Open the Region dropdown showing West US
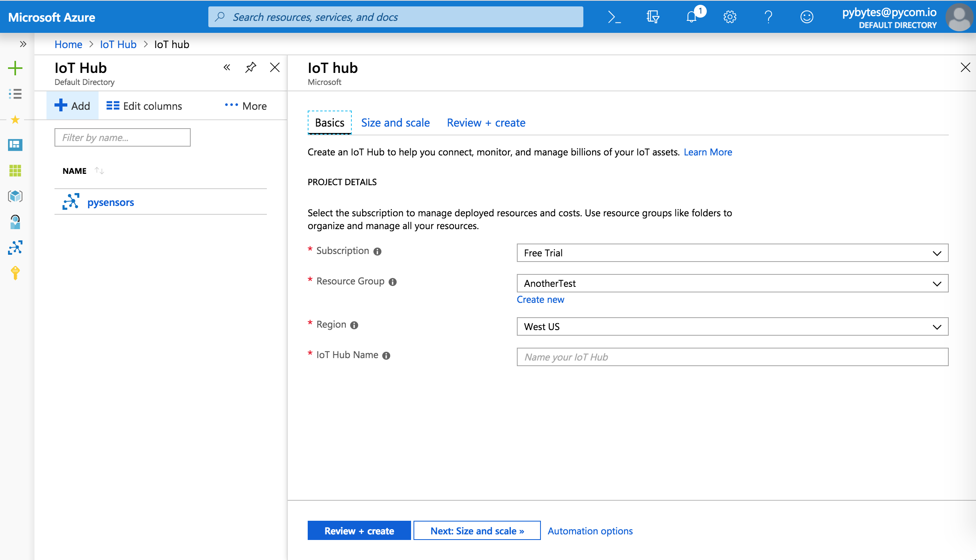The width and height of the screenshot is (976, 560). 732,327
